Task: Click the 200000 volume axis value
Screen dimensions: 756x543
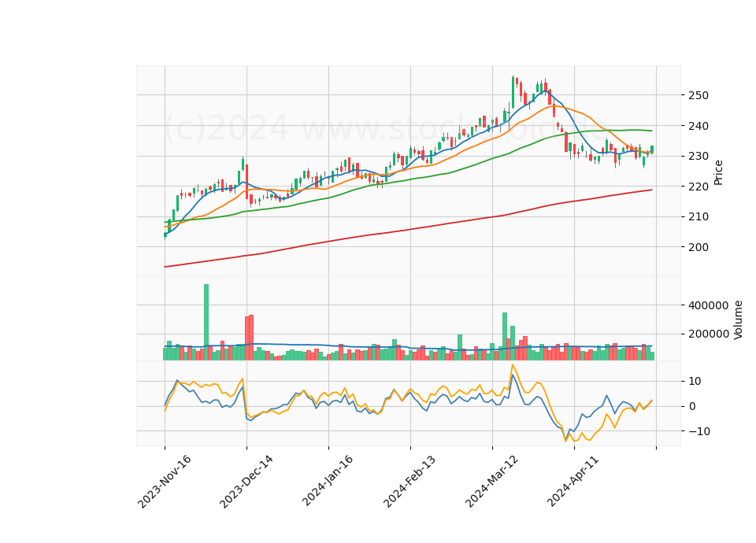Action: point(710,334)
